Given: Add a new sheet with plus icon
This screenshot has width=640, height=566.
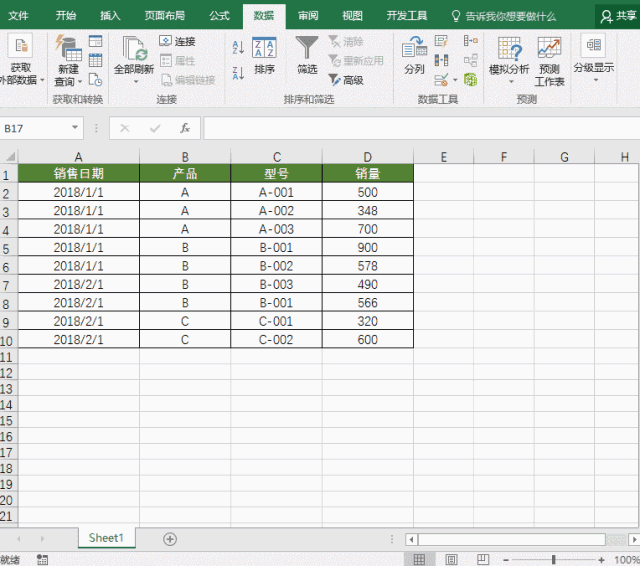Looking at the screenshot, I should coord(170,538).
